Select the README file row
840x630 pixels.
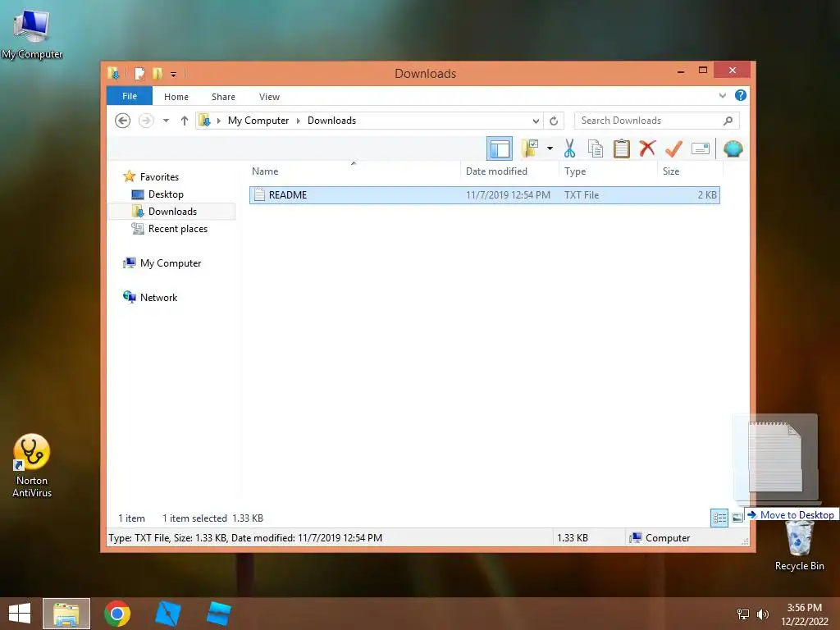pos(484,195)
